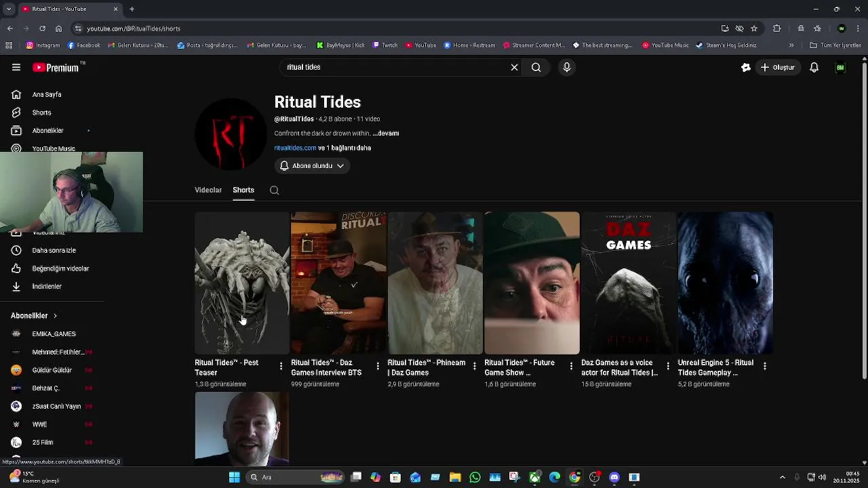This screenshot has width=868, height=488.
Task: Open Daz Games voice actor short
Action: [629, 283]
